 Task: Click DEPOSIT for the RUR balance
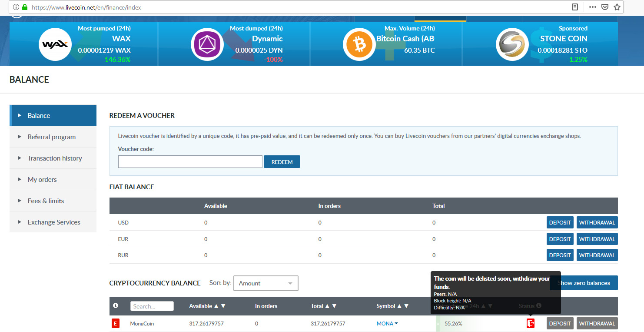pyautogui.click(x=560, y=255)
